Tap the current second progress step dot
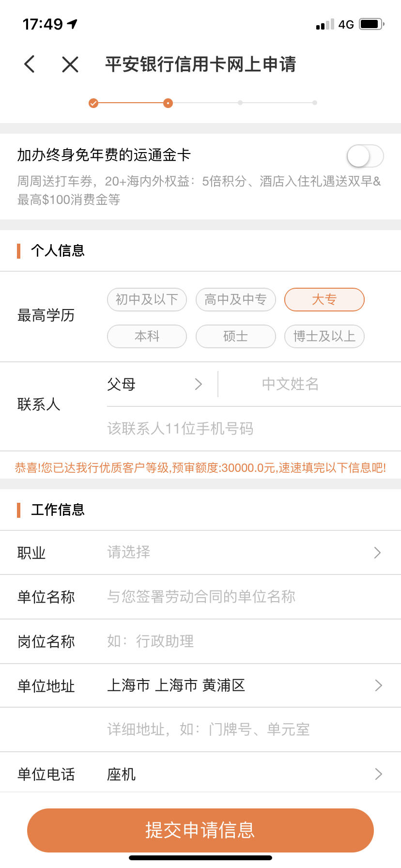The image size is (401, 868). [x=168, y=103]
